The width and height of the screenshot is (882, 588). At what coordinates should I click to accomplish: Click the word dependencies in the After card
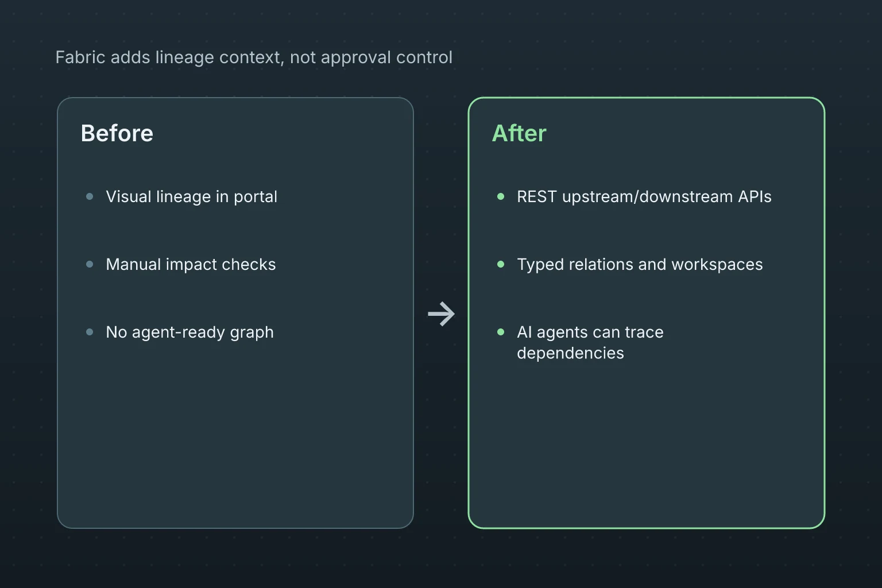570,353
